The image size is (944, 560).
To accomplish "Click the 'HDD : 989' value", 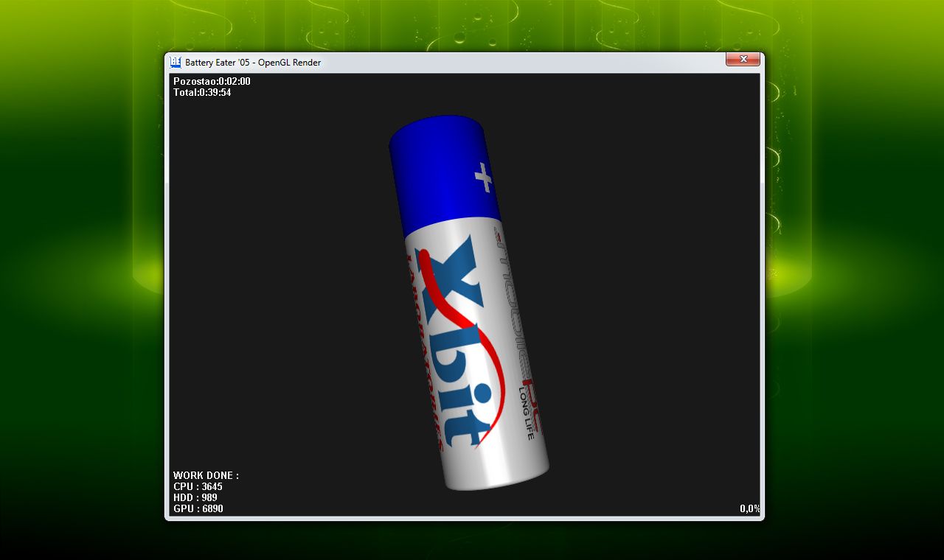I will point(195,497).
